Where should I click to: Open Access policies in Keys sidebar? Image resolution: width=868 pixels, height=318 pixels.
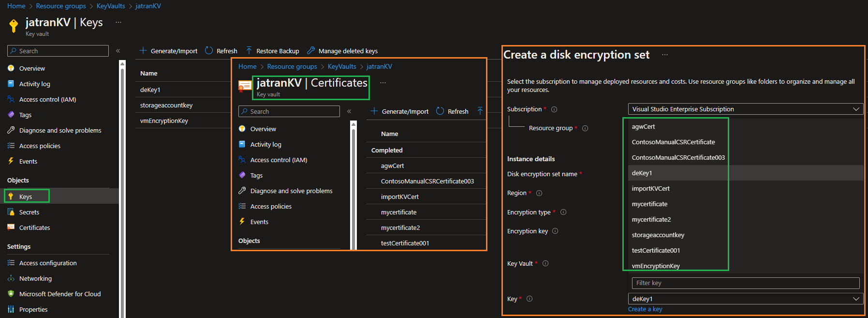[40, 146]
